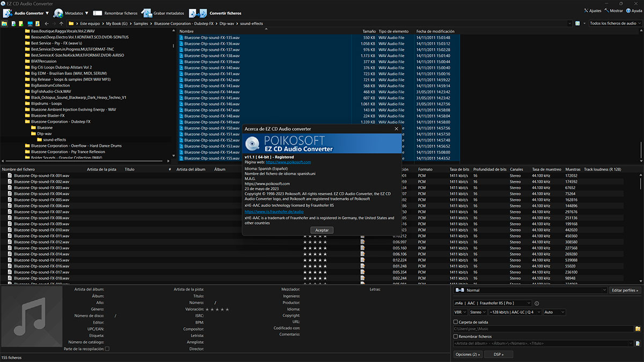Sort browser by Tamaño column
Screen dimensions: 644x362
click(369, 31)
